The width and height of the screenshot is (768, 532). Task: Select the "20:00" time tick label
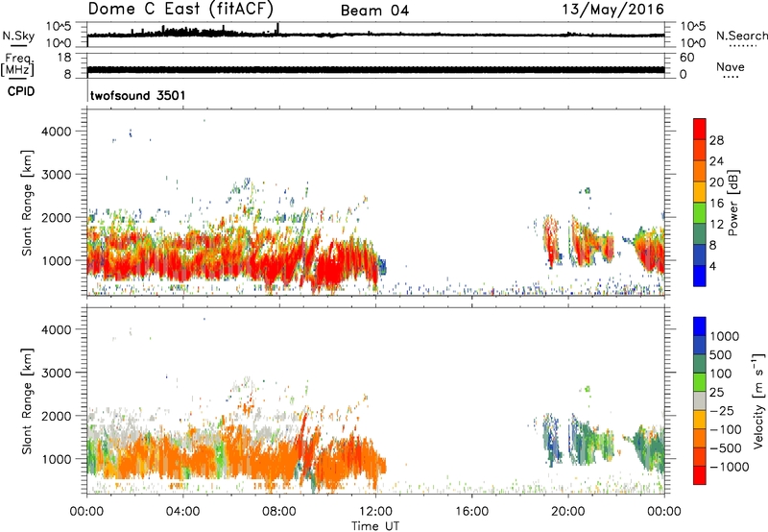point(567,512)
